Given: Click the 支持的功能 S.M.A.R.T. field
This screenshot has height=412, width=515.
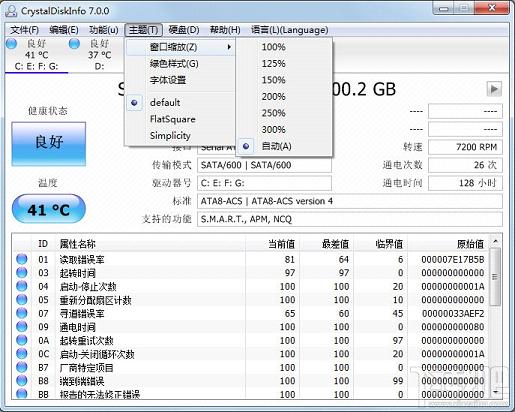Looking at the screenshot, I should click(350, 219).
